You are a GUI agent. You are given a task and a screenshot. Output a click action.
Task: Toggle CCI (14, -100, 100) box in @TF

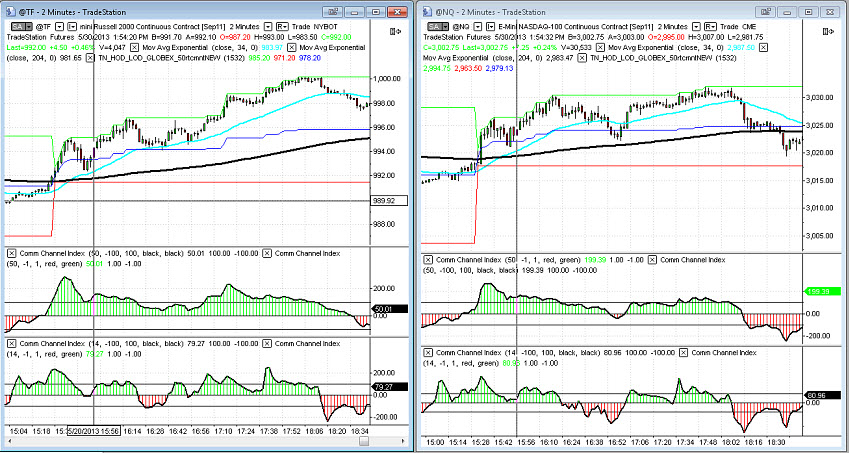(12, 344)
